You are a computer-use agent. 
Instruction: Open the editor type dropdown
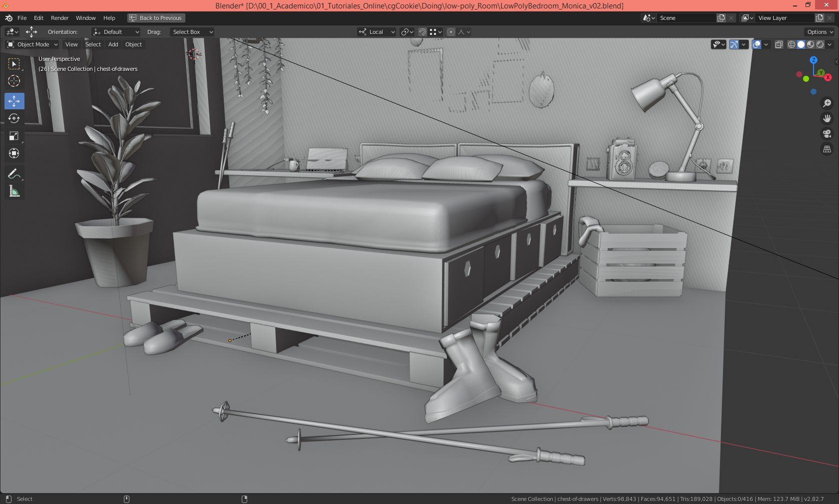[x=12, y=32]
